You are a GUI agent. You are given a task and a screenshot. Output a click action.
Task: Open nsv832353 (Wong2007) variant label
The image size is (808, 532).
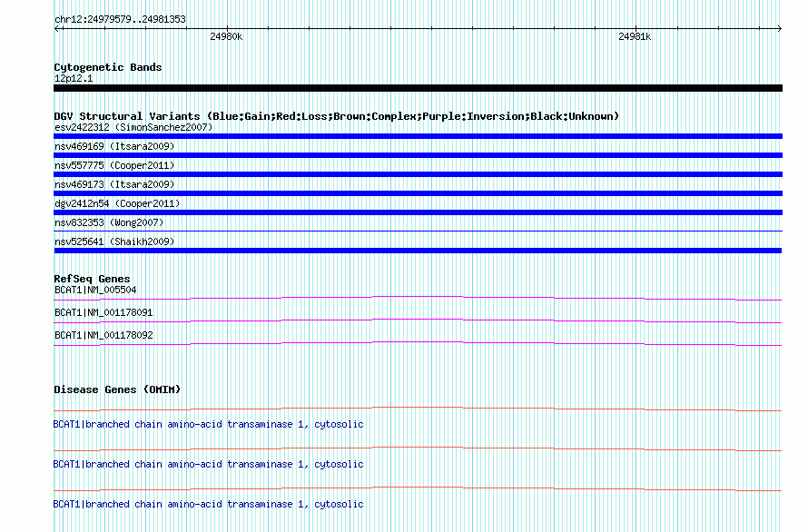pos(109,222)
